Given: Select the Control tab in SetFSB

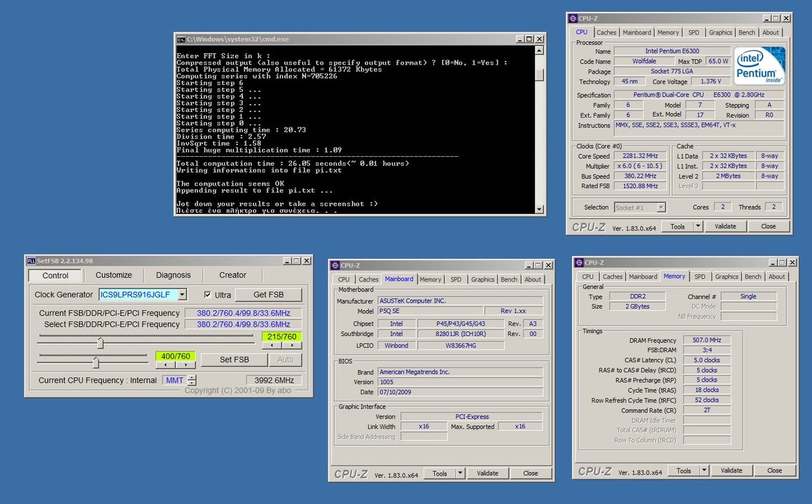Looking at the screenshot, I should coord(55,275).
